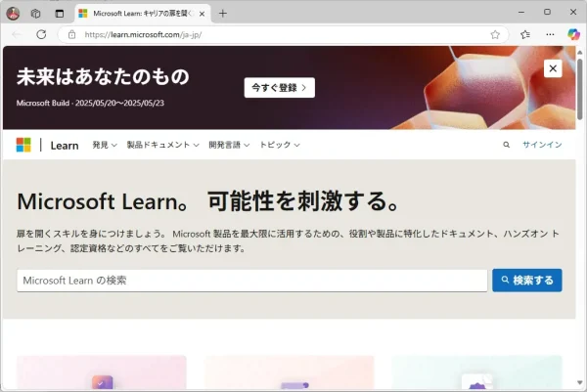The height and width of the screenshot is (392, 587).
Task: Click the Microsoft Learn。可能性を刺激する。 heading
Action: point(209,201)
